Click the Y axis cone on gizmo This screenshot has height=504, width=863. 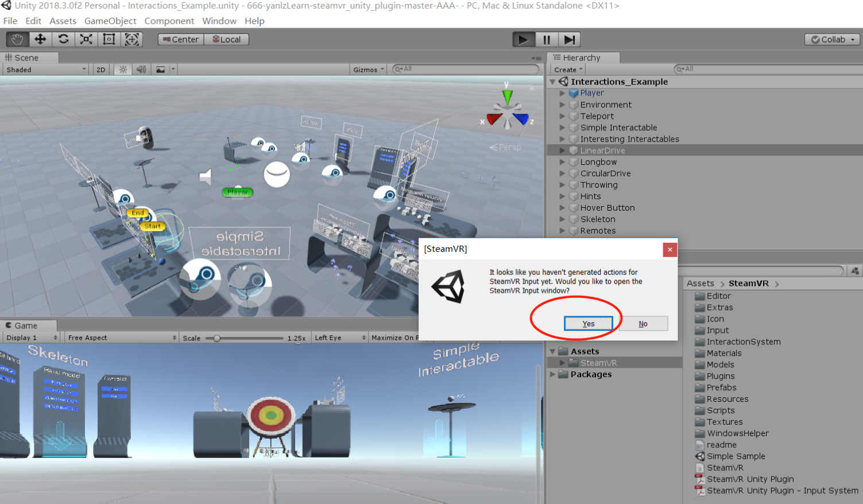click(507, 96)
